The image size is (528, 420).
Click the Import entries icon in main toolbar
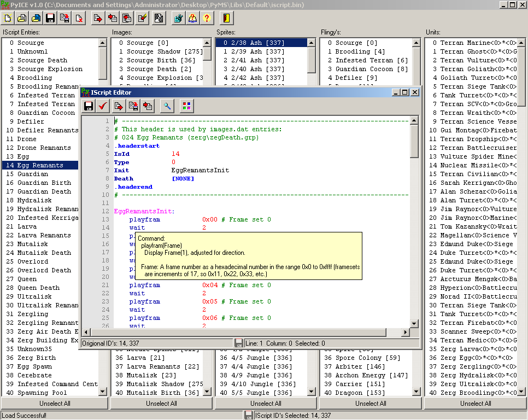coord(112,18)
